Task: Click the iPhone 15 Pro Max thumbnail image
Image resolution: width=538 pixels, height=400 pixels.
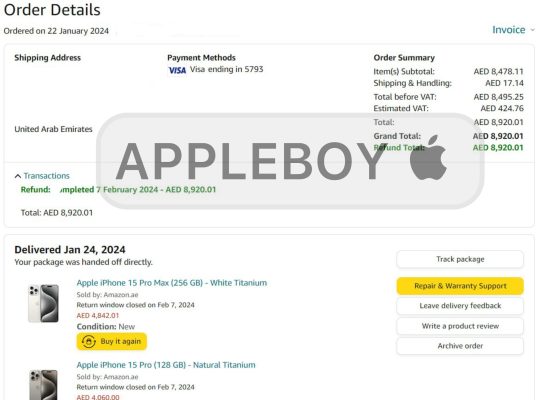Action: click(43, 303)
